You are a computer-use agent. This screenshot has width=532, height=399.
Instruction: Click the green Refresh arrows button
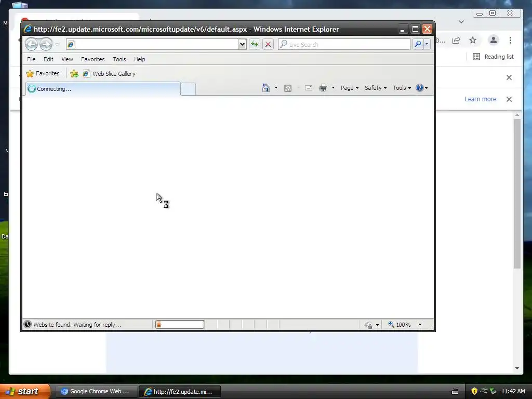[x=255, y=44]
